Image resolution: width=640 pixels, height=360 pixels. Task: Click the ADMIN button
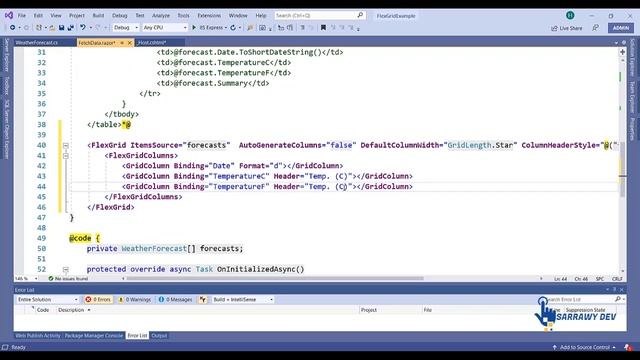621,28
